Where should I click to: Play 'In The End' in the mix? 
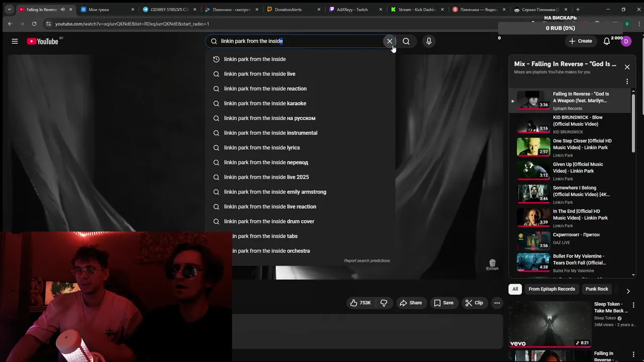pos(570,218)
